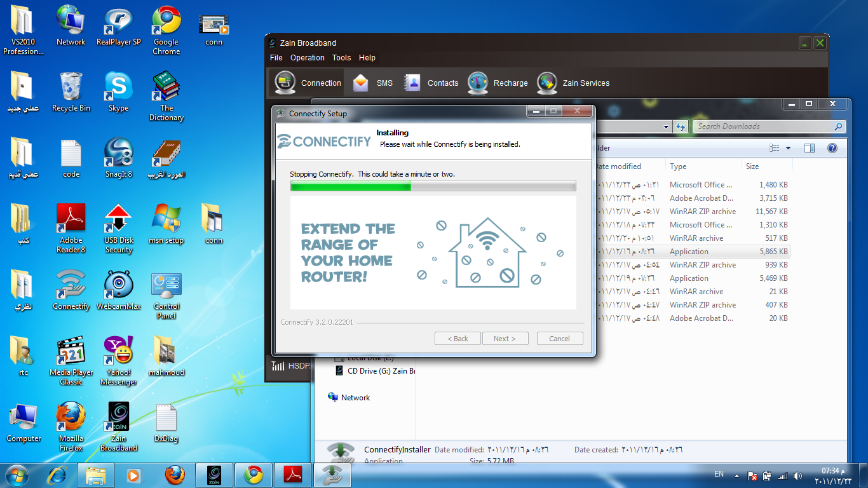Image resolution: width=868 pixels, height=488 pixels.
Task: Select the Mozilla Firefox desktop shortcut
Action: 71,427
